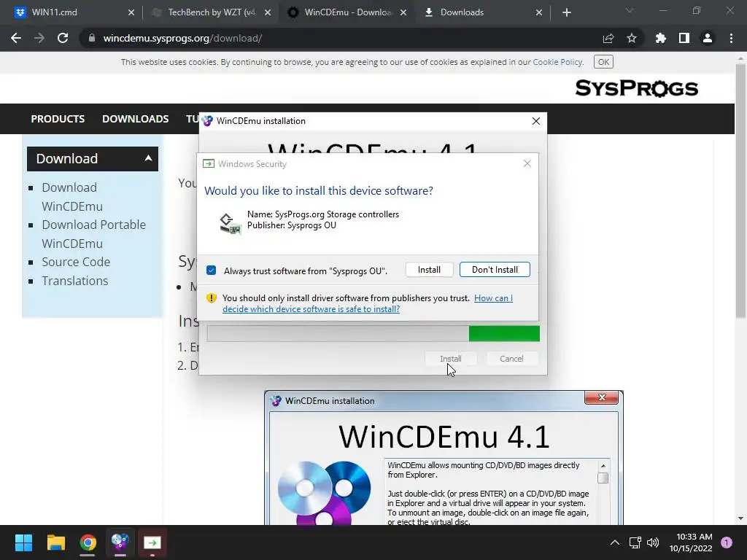Screen dimensions: 747x560
Task: Click the greyed Install button in installer
Action: (450, 359)
